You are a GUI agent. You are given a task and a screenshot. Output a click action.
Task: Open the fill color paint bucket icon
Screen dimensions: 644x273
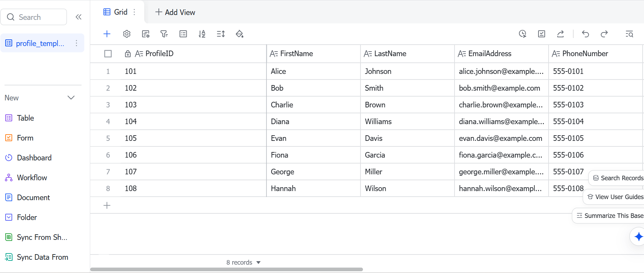pyautogui.click(x=240, y=34)
